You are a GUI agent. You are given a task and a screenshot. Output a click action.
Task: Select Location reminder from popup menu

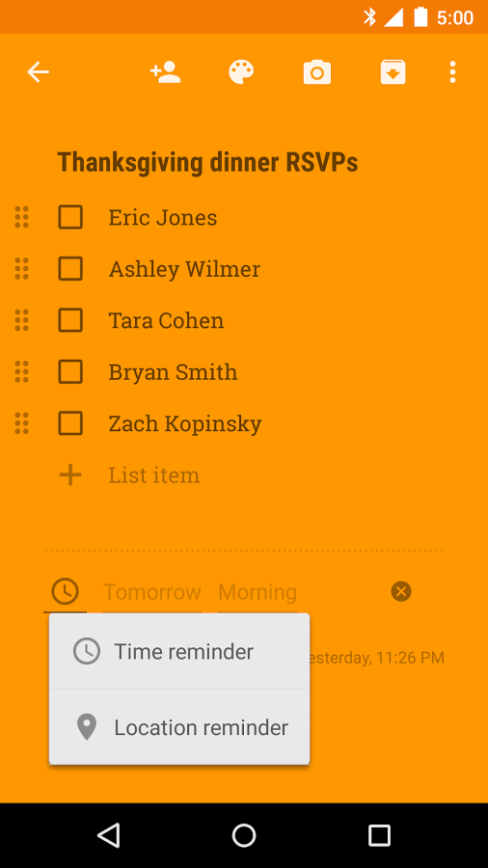click(x=179, y=727)
